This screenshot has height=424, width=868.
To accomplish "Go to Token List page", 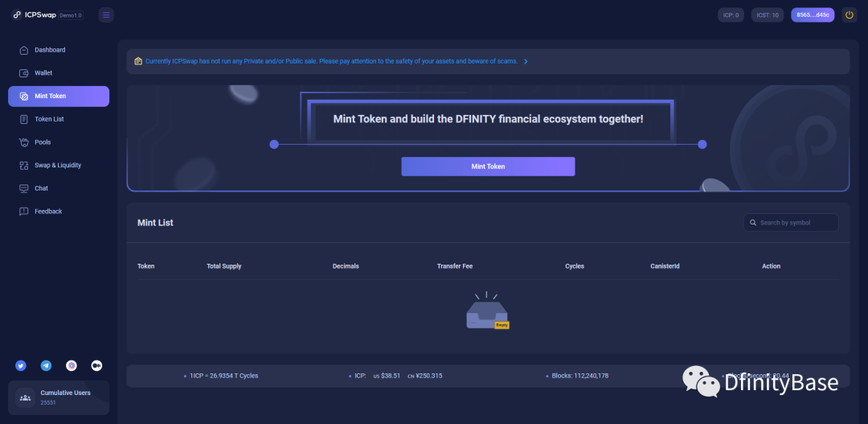I will click(x=59, y=119).
